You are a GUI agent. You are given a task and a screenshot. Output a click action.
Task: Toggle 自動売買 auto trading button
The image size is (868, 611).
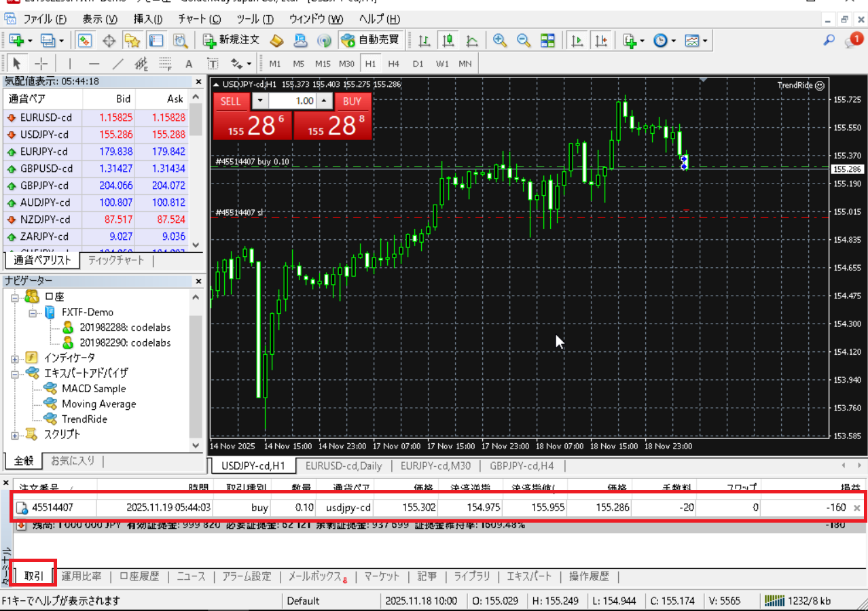coord(371,41)
